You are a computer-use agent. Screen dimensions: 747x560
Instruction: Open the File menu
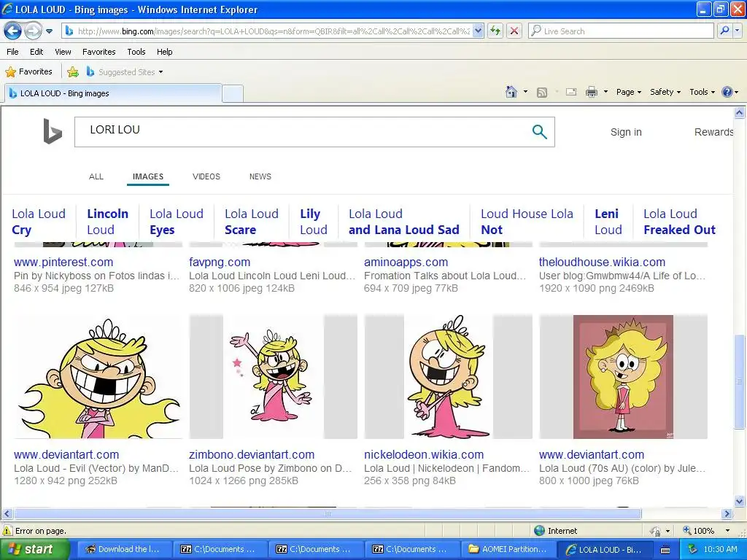click(13, 52)
